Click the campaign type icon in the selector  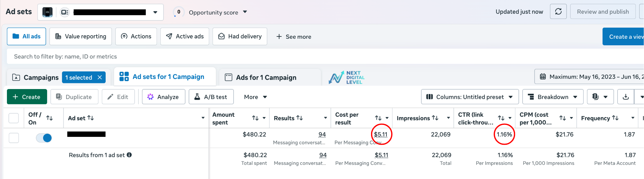pos(64,12)
